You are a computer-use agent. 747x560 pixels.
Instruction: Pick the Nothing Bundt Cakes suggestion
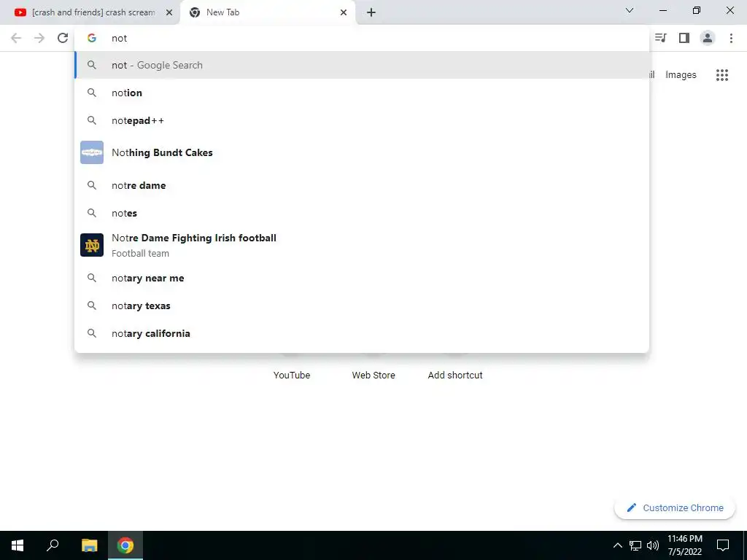(362, 152)
